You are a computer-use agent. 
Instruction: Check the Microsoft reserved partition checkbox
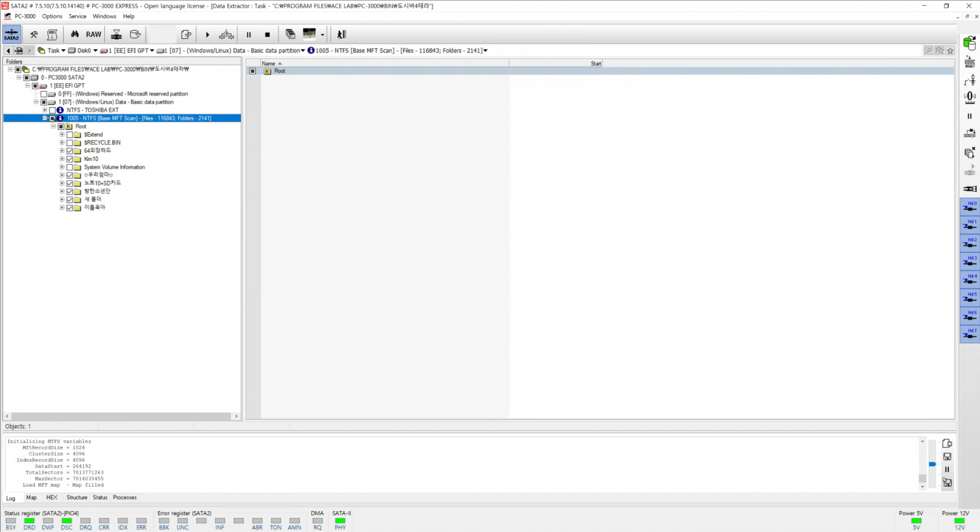44,94
